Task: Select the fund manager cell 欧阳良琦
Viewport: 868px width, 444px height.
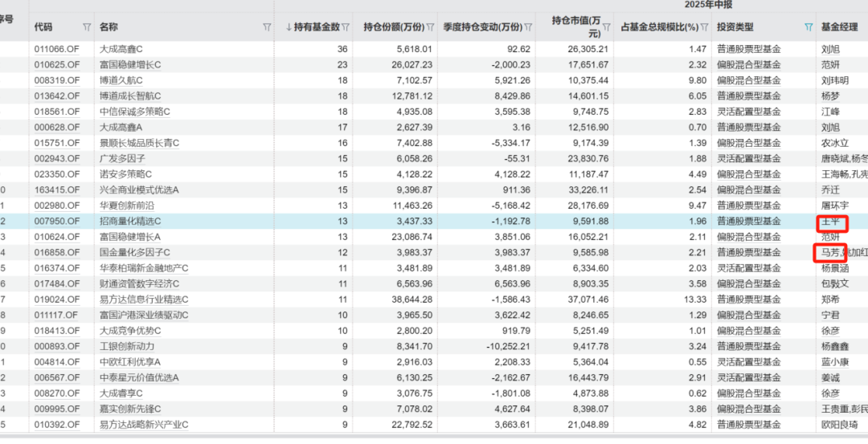Action: coord(840,424)
